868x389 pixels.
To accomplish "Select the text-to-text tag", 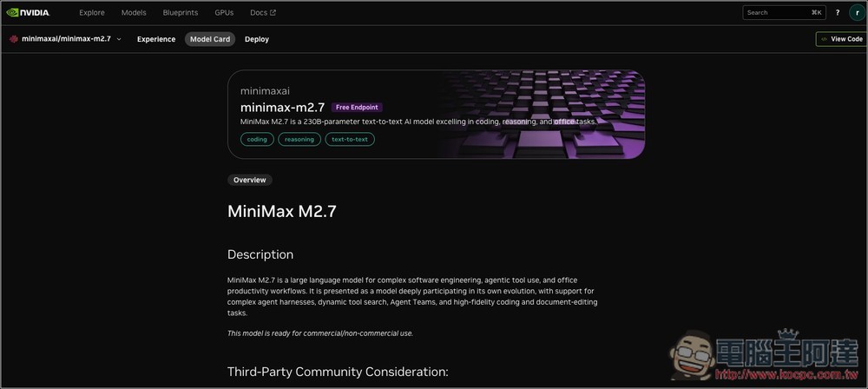I will pos(350,139).
